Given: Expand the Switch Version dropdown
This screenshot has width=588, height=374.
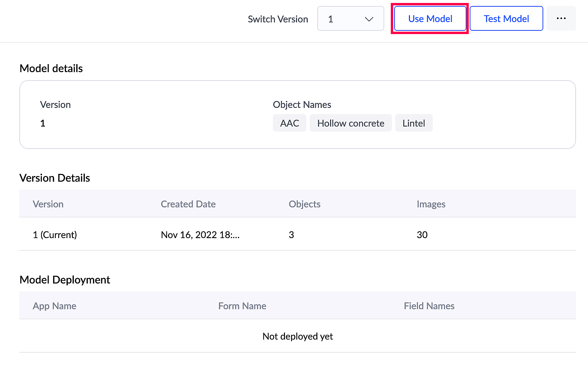Looking at the screenshot, I should pyautogui.click(x=350, y=19).
